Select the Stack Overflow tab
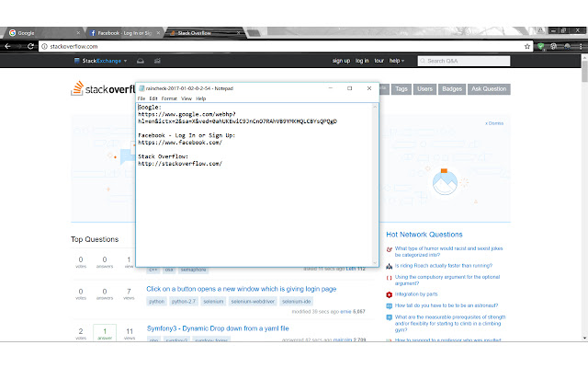 coord(204,33)
